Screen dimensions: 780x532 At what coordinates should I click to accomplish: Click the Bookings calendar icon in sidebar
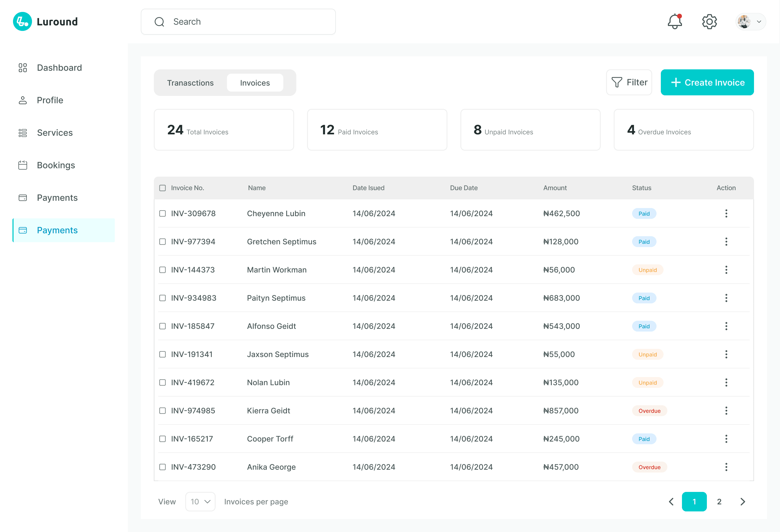tap(22, 165)
